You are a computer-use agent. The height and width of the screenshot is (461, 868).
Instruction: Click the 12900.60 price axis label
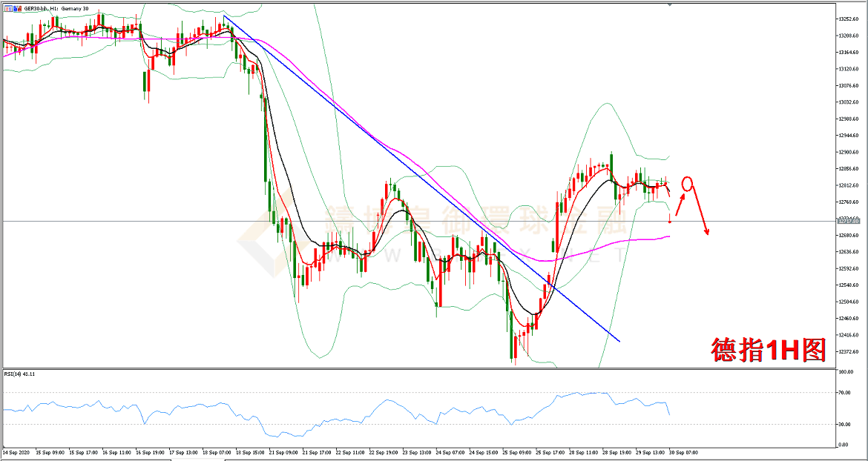tap(847, 152)
